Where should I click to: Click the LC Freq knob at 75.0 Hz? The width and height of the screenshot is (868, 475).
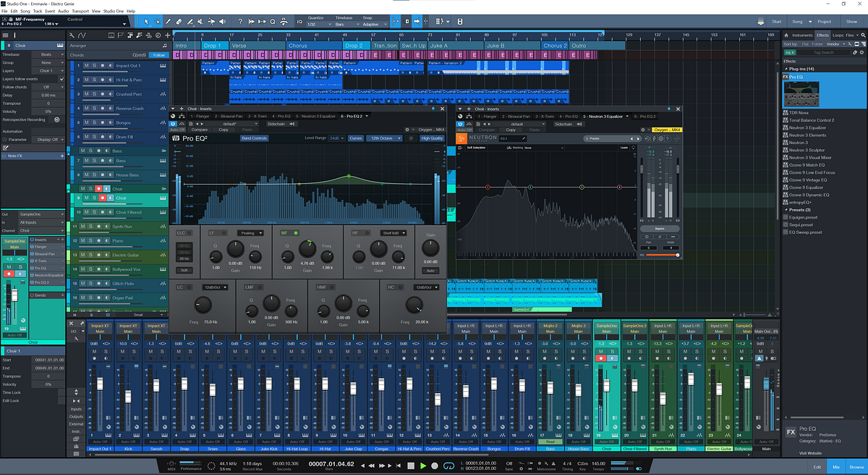coord(203,305)
